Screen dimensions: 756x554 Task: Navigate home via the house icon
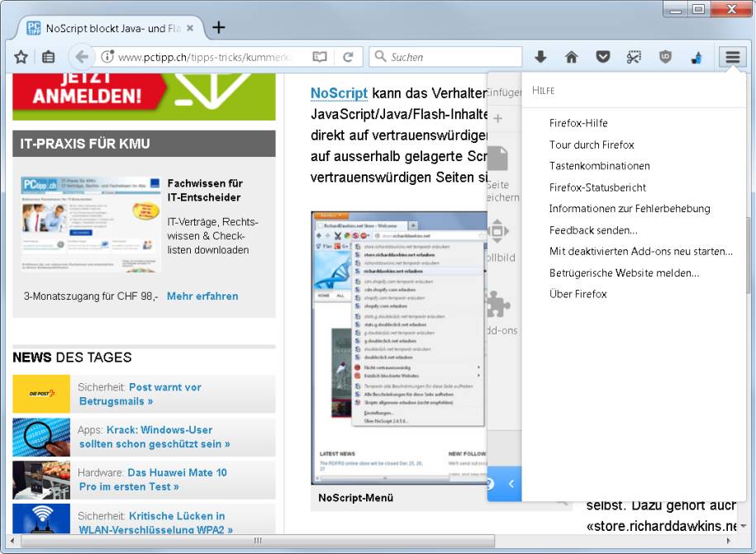[571, 57]
